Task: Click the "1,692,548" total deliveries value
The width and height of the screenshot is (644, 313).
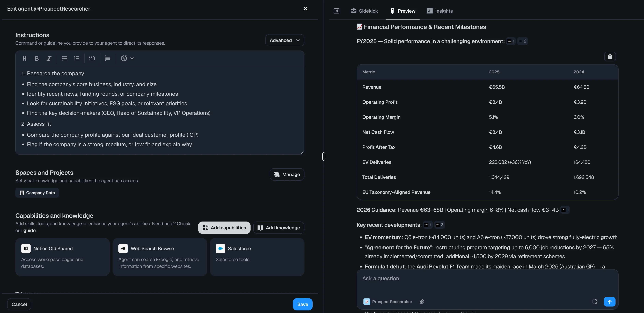Action: pyautogui.click(x=583, y=177)
